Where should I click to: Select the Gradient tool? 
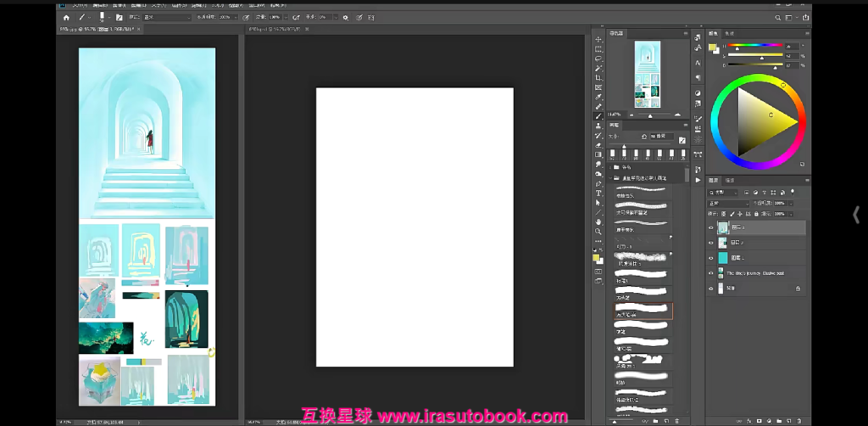598,154
